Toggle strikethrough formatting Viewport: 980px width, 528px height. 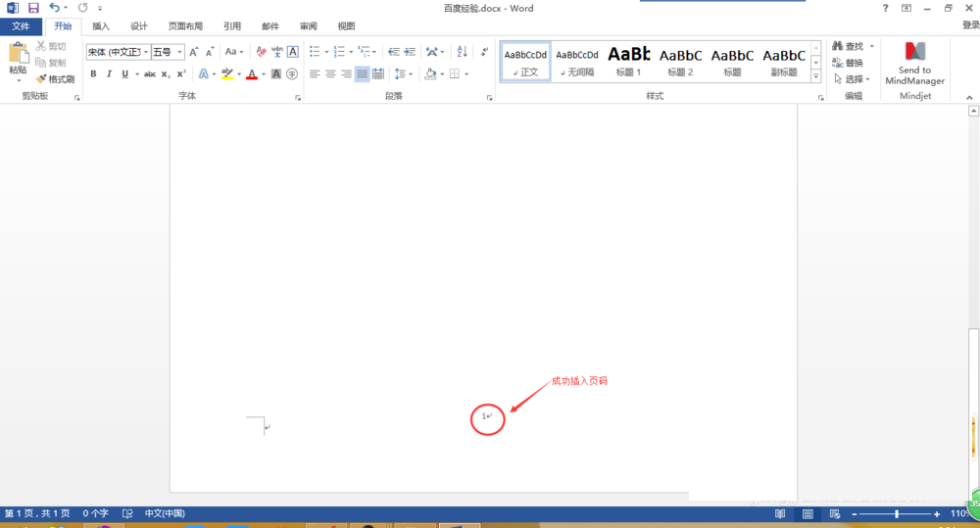(x=150, y=73)
